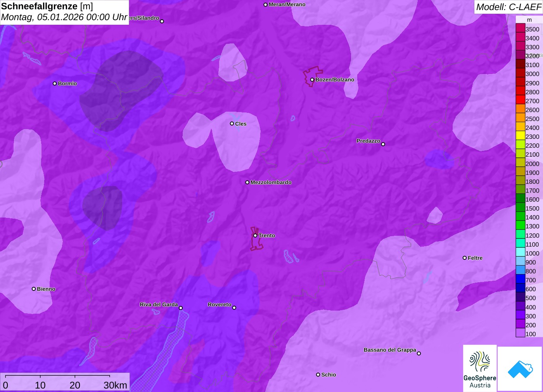The image size is (543, 392).
Task: Click the Predazzo marker dot
Action: [383, 144]
